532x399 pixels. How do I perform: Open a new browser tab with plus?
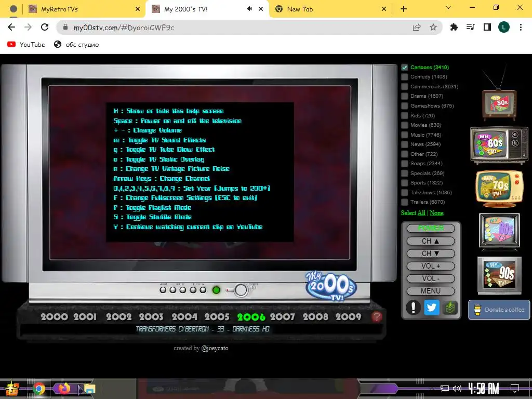[x=403, y=9]
